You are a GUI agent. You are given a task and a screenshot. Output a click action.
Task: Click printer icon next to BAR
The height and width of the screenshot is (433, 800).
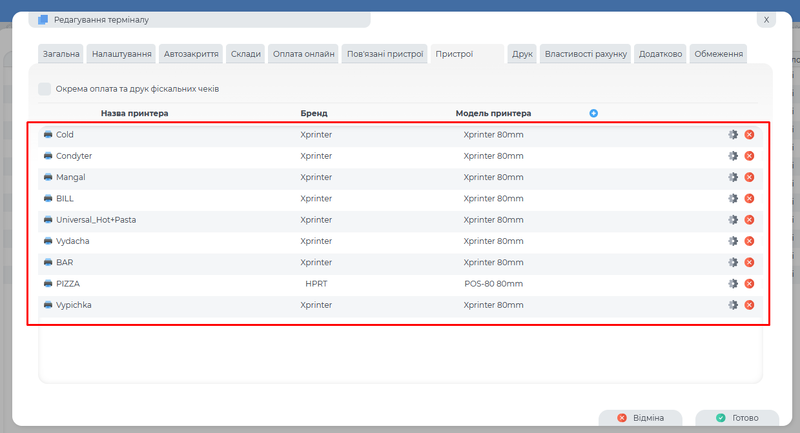47,262
